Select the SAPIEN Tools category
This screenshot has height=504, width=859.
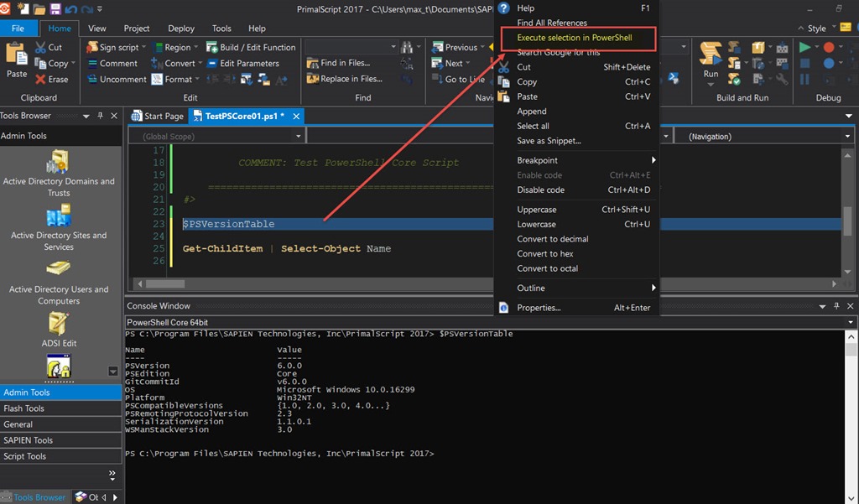[x=60, y=440]
